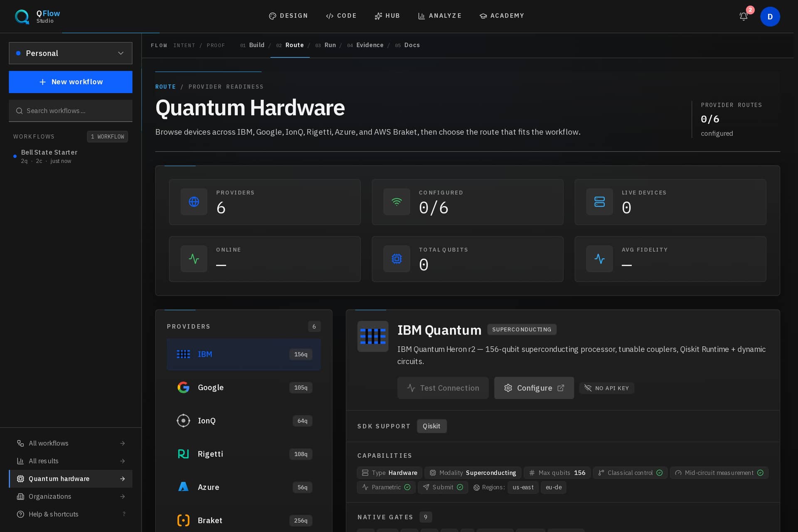
Task: Click the IonQ logo icon
Action: [183, 421]
